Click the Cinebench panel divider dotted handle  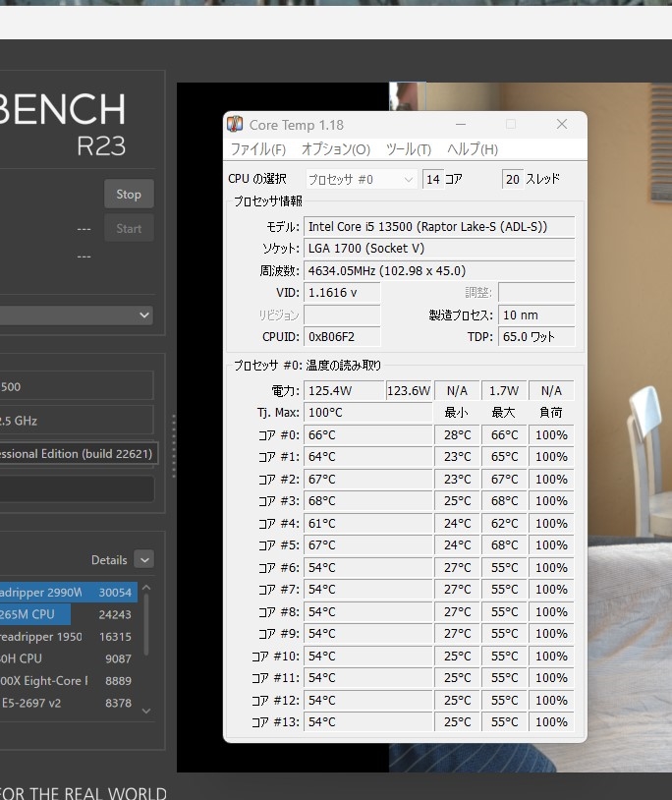click(174, 446)
